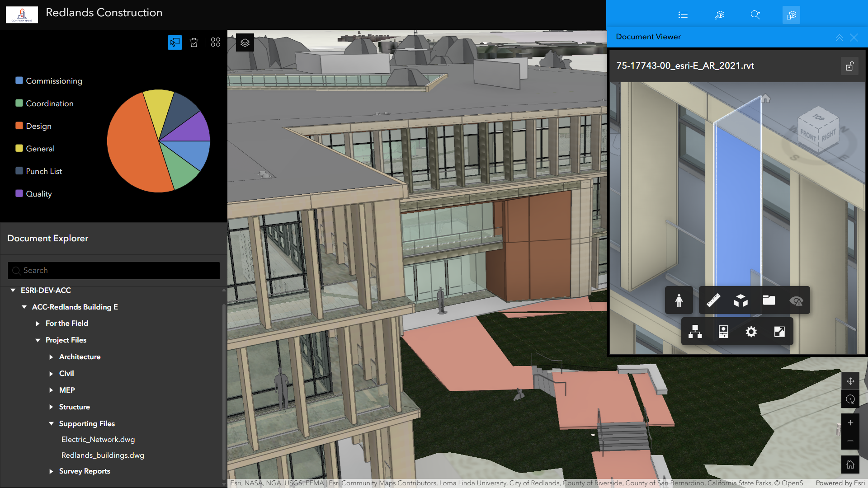This screenshot has height=488, width=868.
Task: Open the viewer properties panel icon
Action: point(723,332)
